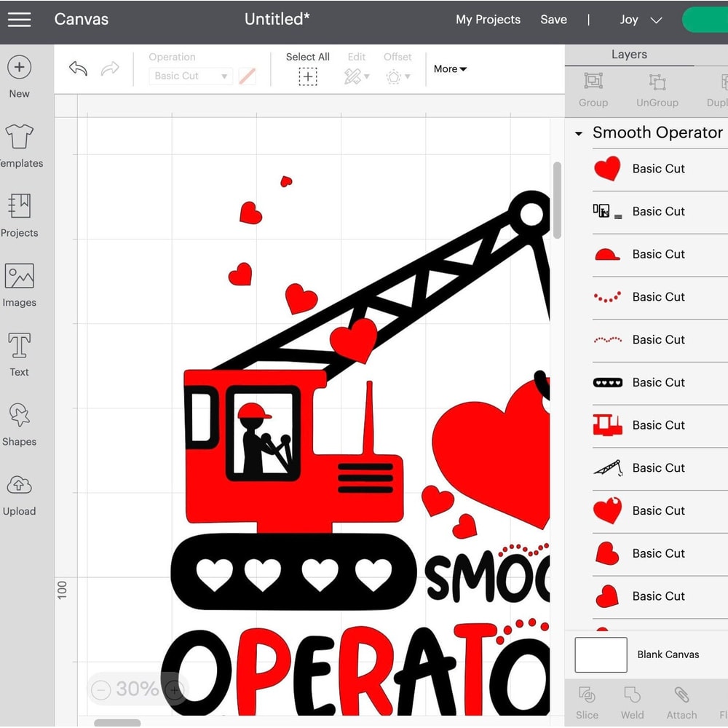728x728 pixels.
Task: Click the Save link
Action: (x=553, y=20)
